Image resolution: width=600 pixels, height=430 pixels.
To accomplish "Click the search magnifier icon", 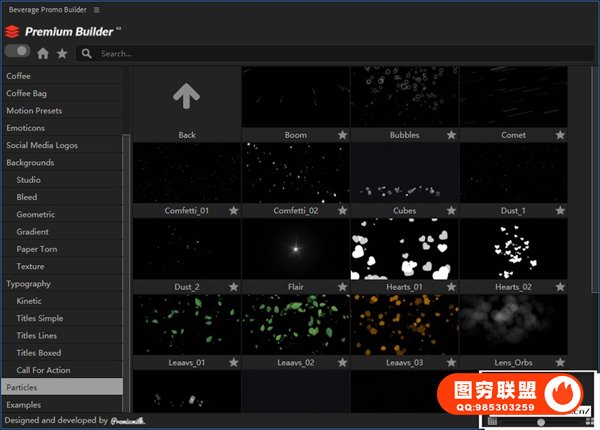I will point(88,53).
